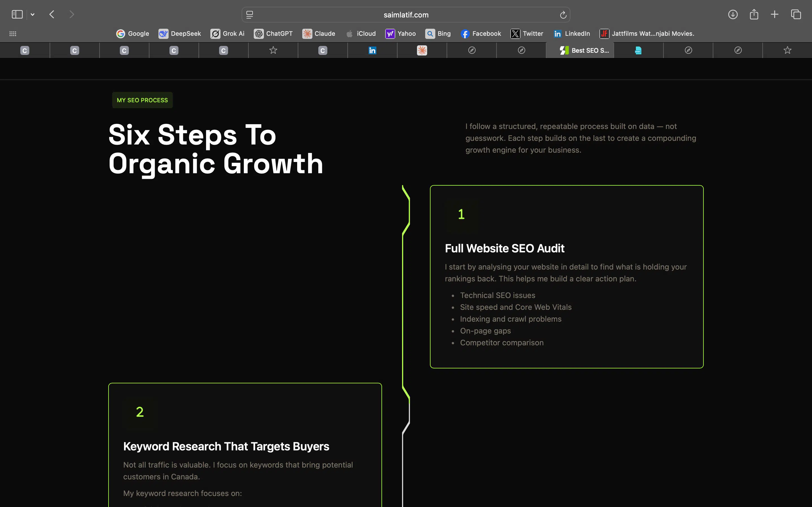This screenshot has width=812, height=507.
Task: Show the tab overview
Action: [796, 14]
